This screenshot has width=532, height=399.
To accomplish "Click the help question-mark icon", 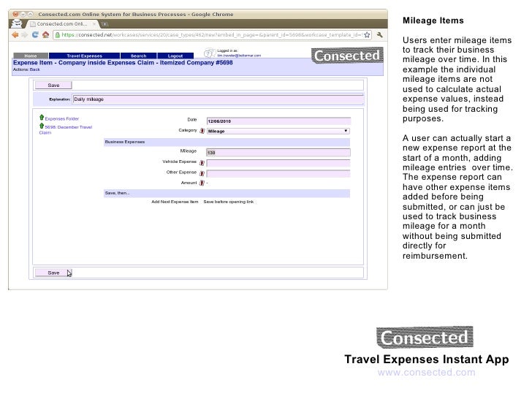I will pos(208,53).
